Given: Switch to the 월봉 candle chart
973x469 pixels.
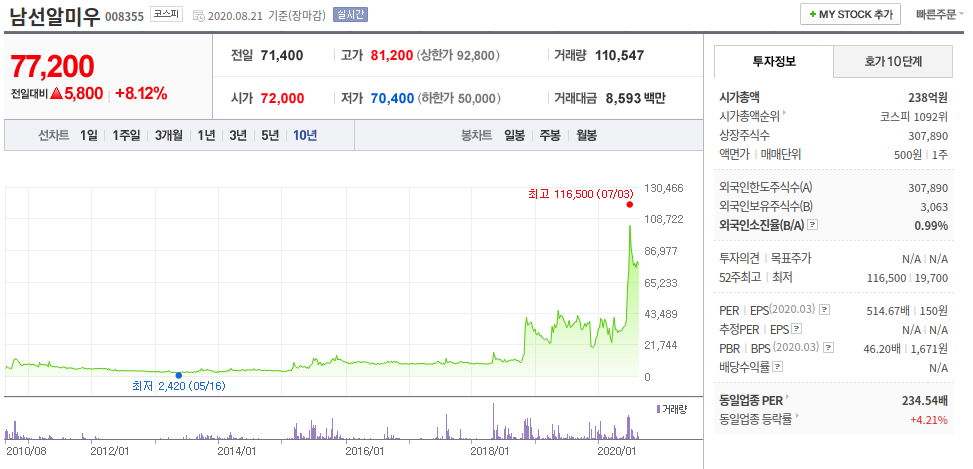Looking at the screenshot, I should pyautogui.click(x=586, y=135).
